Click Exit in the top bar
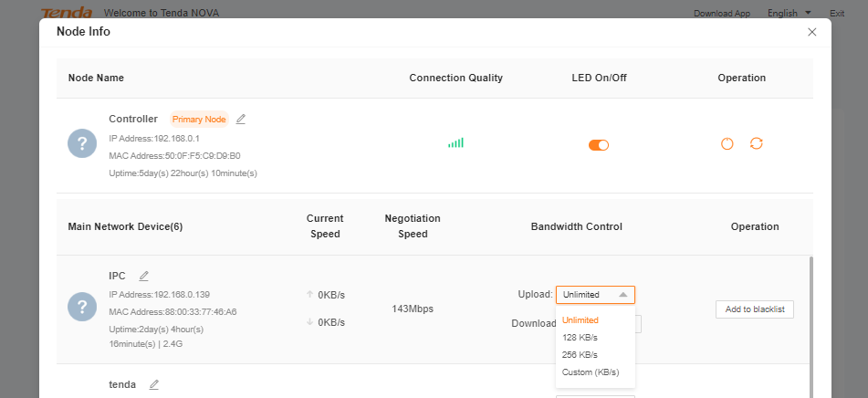This screenshot has height=398, width=868. (837, 14)
